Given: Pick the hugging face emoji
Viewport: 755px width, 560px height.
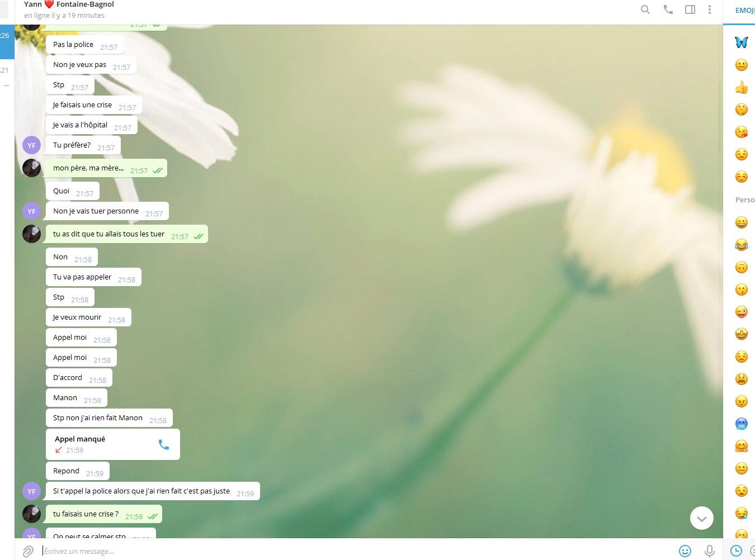Looking at the screenshot, I should [x=742, y=446].
